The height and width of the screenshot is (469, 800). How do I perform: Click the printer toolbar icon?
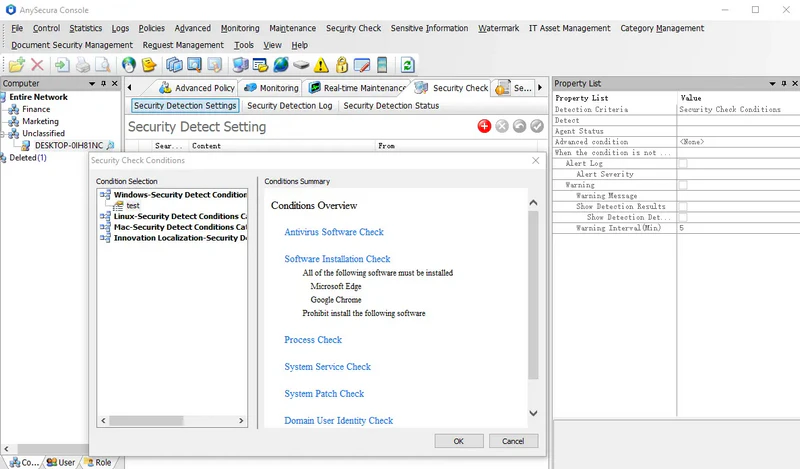[83, 65]
